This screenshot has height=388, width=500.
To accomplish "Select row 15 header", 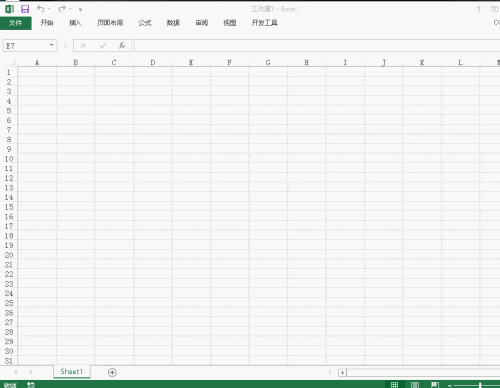I will (9, 207).
